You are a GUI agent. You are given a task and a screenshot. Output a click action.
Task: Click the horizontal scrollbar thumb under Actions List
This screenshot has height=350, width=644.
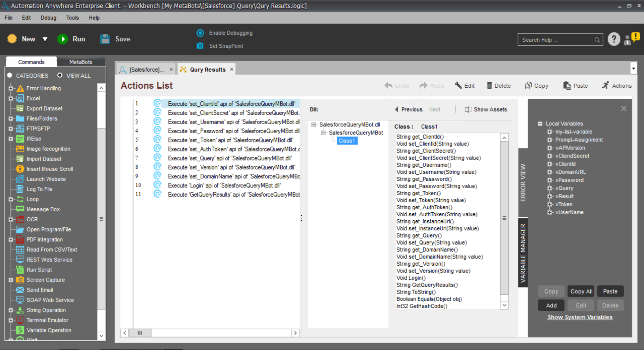pos(140,333)
